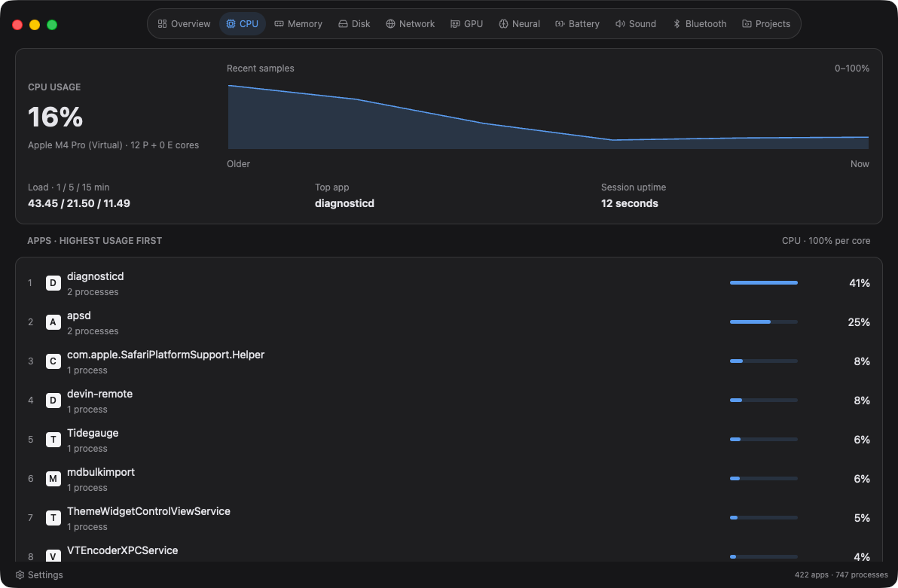898x588 pixels.
Task: Click the session uptime 12 seconds value
Action: (x=629, y=203)
